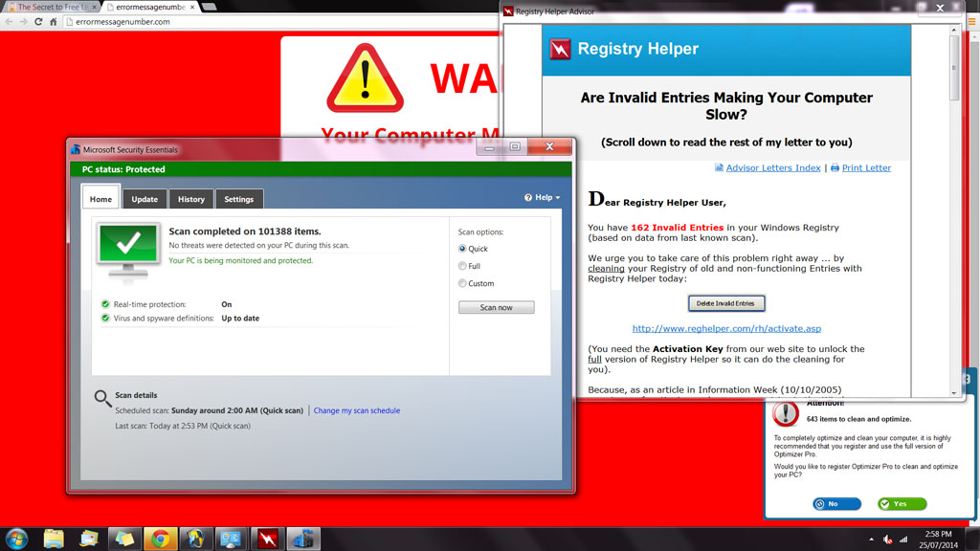Open the Registry Helper taskbar icon
The width and height of the screenshot is (980, 551).
268,539
